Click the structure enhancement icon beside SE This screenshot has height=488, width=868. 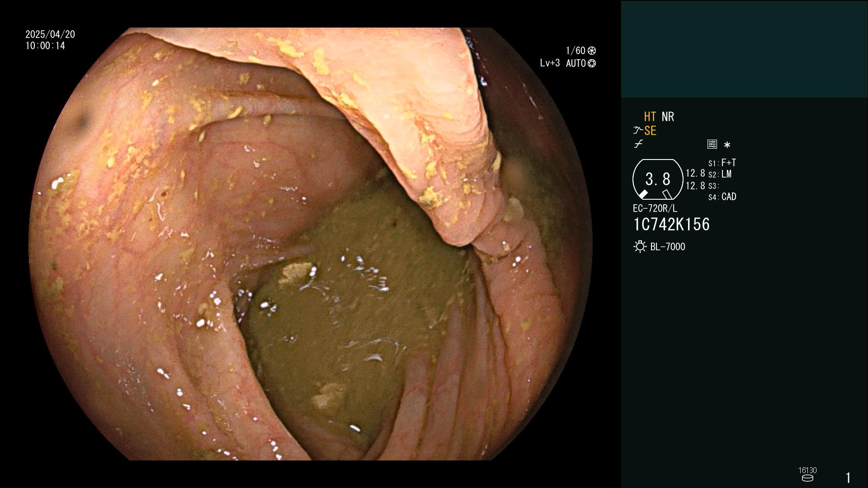(x=638, y=131)
